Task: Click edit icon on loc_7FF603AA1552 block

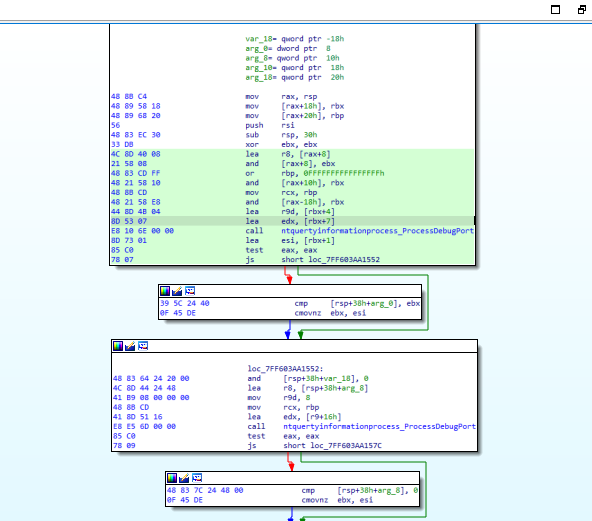Action: [130, 346]
